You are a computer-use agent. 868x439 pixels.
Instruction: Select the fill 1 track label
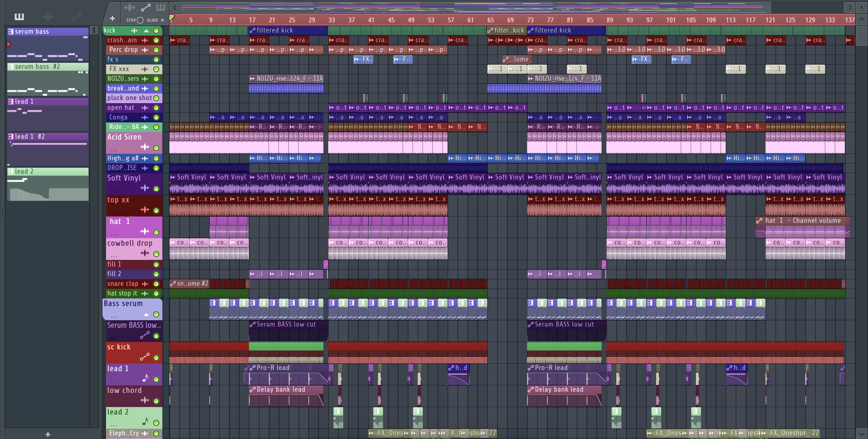pyautogui.click(x=114, y=264)
